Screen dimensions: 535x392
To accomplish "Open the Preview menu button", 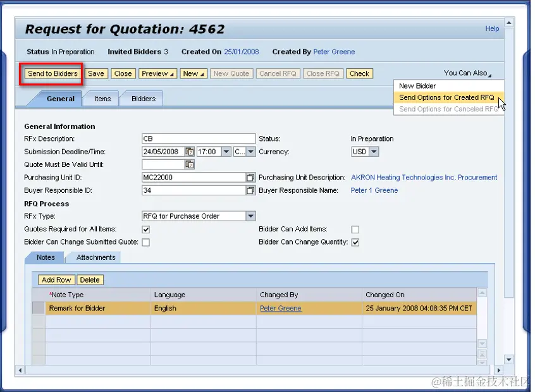I will pos(157,73).
